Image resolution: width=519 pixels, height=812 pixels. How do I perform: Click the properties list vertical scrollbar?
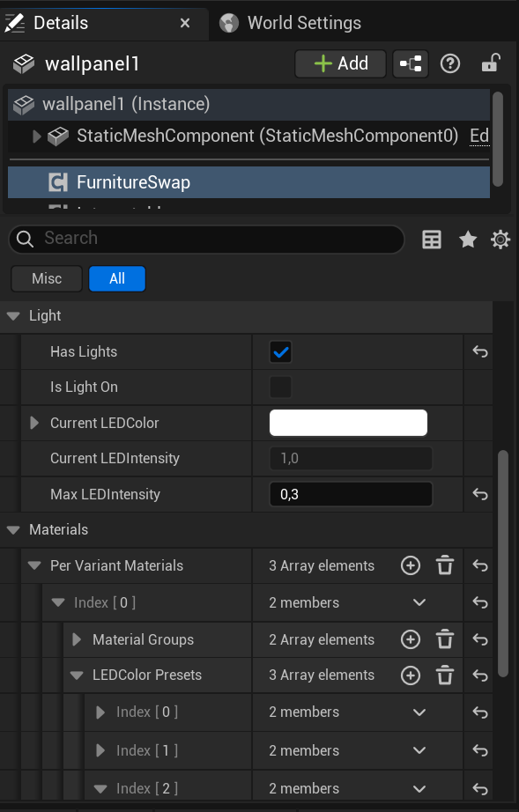(x=503, y=563)
